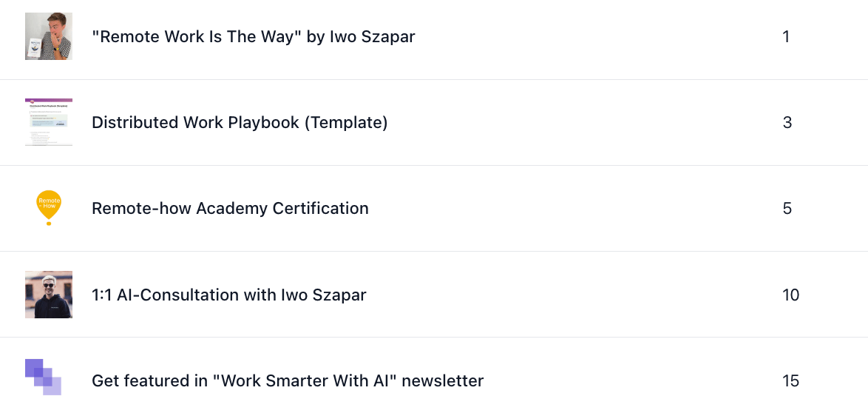
Task: Click the number 5 beside Academy Certification
Action: coord(787,209)
